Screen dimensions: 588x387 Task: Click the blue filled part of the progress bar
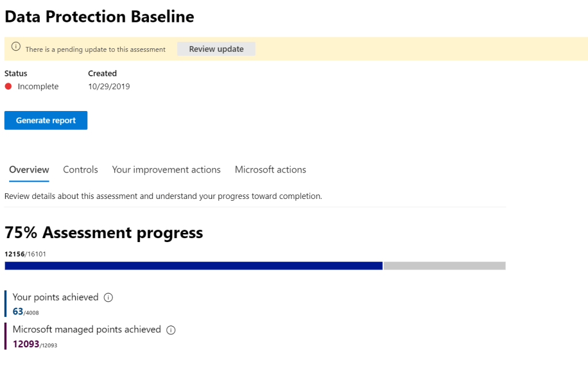[193, 266]
